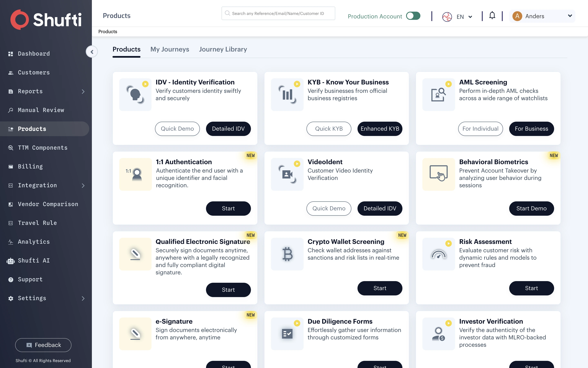Click the Qualified Electronic Signature pen icon
The height and width of the screenshot is (368, 588).
point(135,254)
